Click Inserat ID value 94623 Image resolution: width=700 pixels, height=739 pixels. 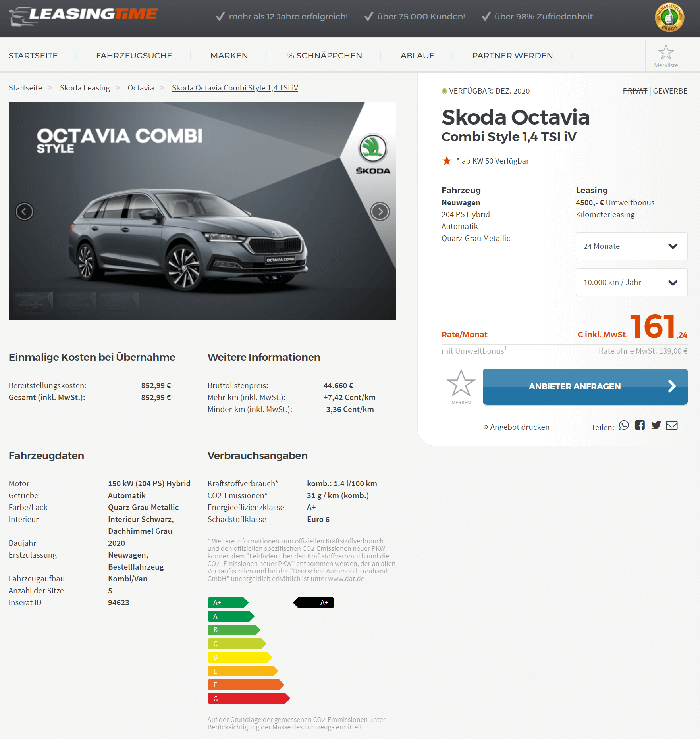118,602
